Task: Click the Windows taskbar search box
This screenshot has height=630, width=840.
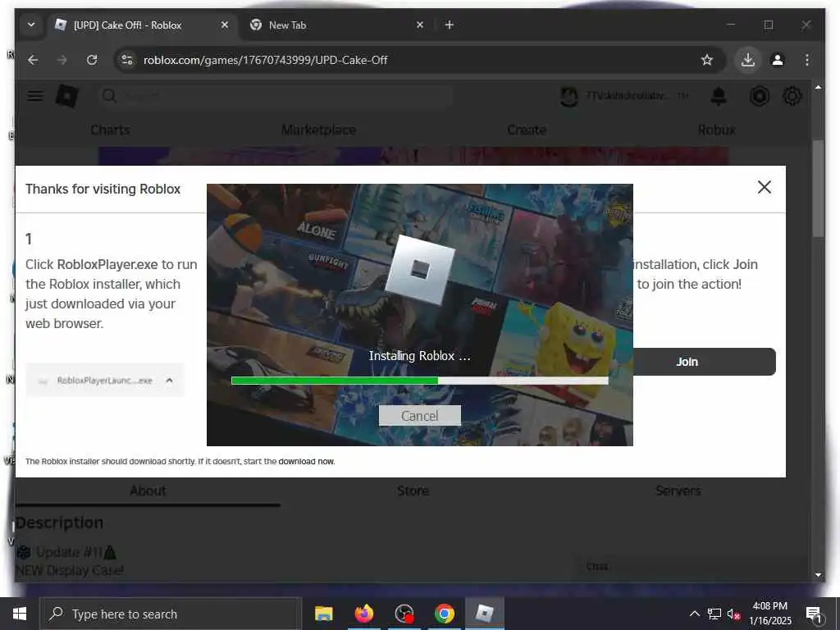Action: pos(171,614)
